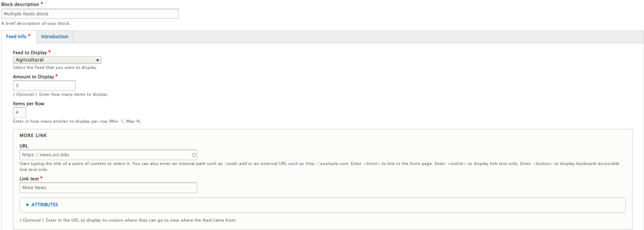This screenshot has height=230, width=644.
Task: Expand the ATTRIBUTES section link
Action: point(44,205)
